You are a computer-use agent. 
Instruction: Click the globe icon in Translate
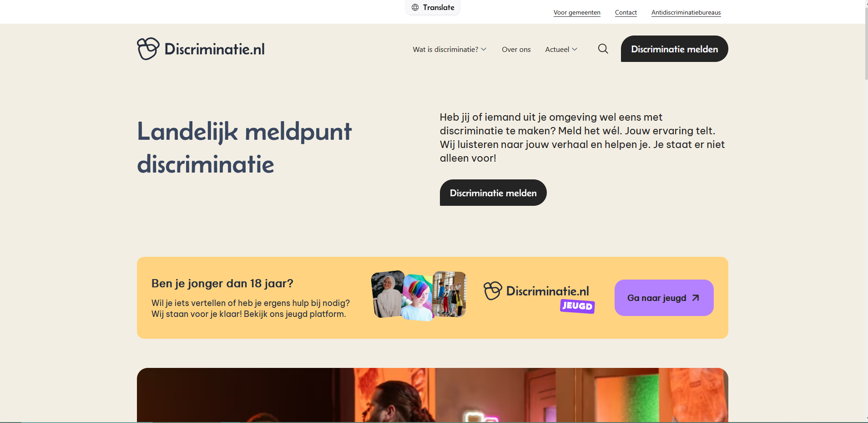pos(415,7)
